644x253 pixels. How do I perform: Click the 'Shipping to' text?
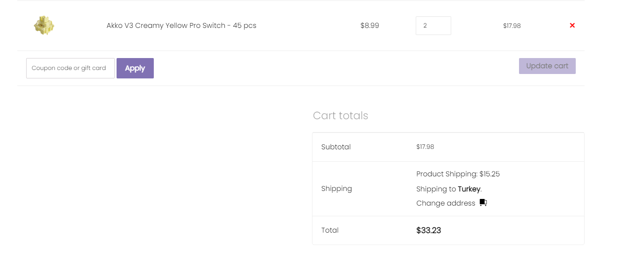pyautogui.click(x=436, y=189)
